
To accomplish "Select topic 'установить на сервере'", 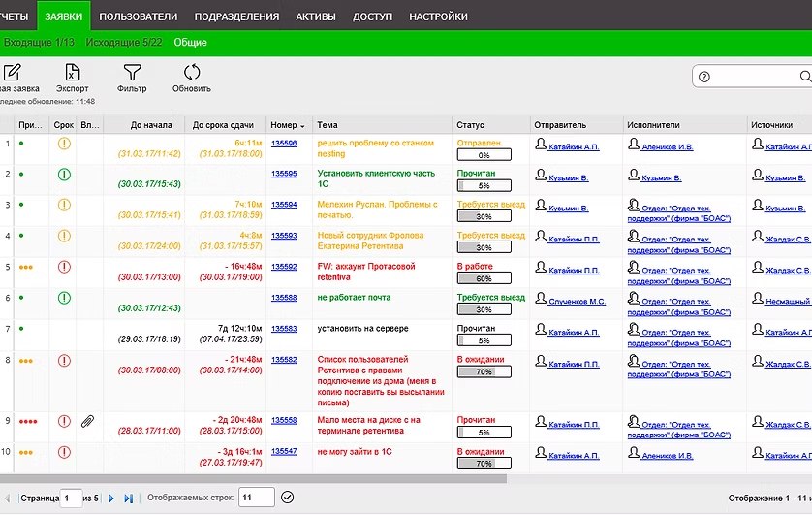I will tap(362, 329).
